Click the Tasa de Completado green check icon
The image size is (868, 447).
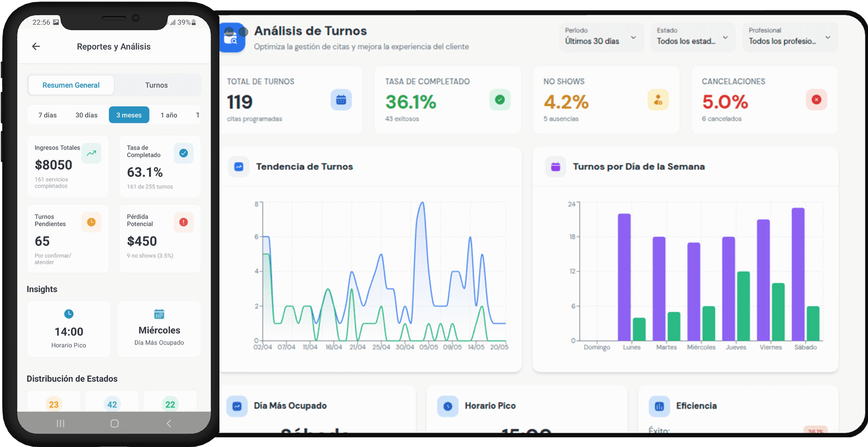(x=500, y=100)
